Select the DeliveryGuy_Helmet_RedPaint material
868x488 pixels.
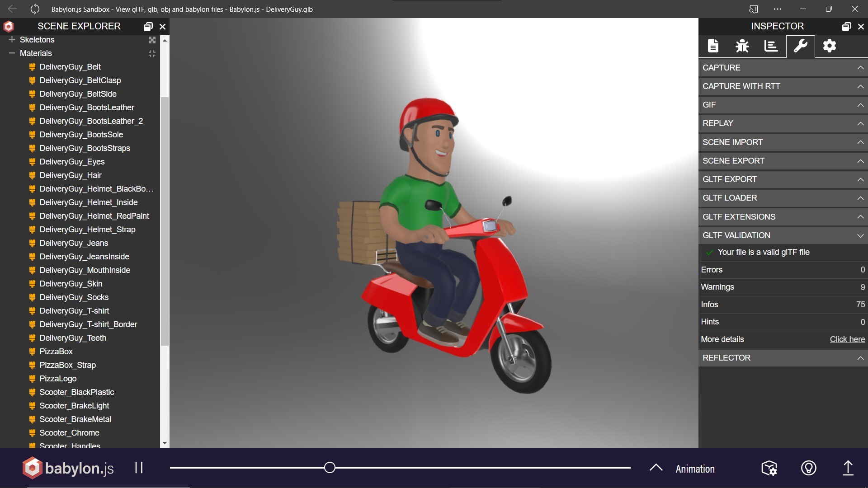(x=94, y=216)
